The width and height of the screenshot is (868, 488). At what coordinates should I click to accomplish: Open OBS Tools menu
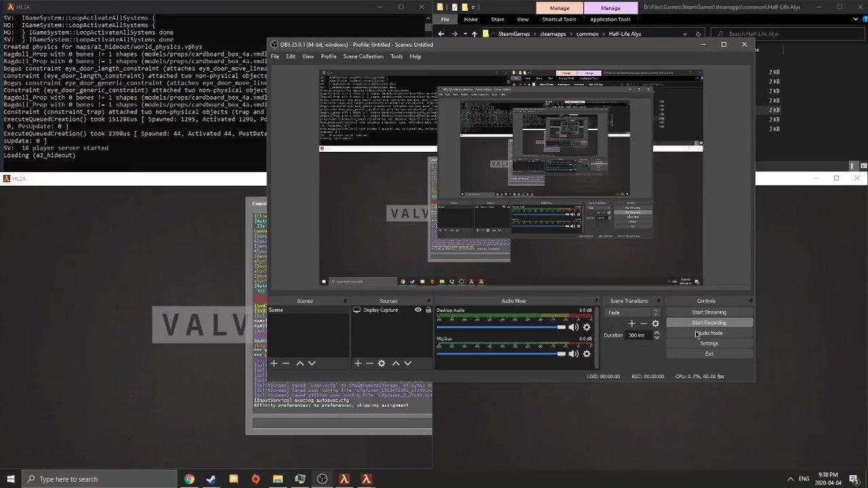pyautogui.click(x=396, y=56)
